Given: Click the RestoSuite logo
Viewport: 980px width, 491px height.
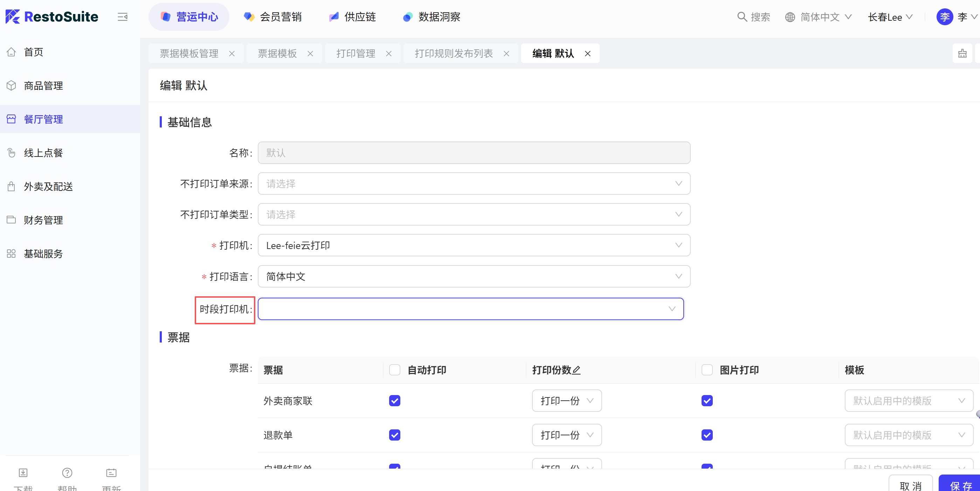Looking at the screenshot, I should click(52, 17).
